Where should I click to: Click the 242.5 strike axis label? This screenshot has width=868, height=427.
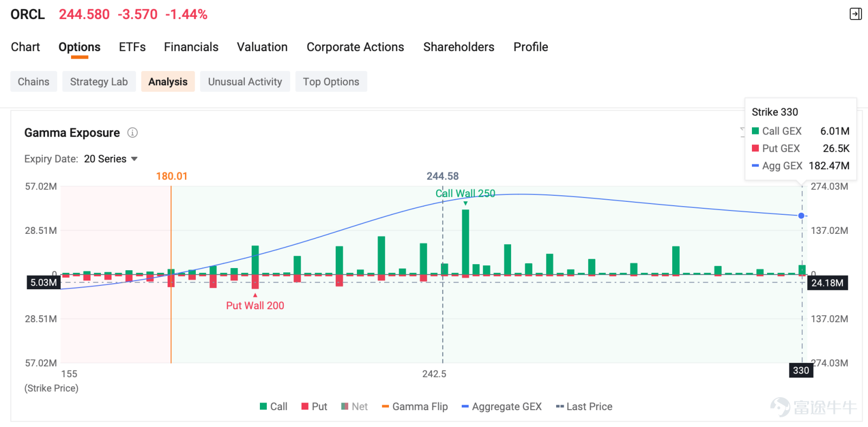pyautogui.click(x=435, y=374)
